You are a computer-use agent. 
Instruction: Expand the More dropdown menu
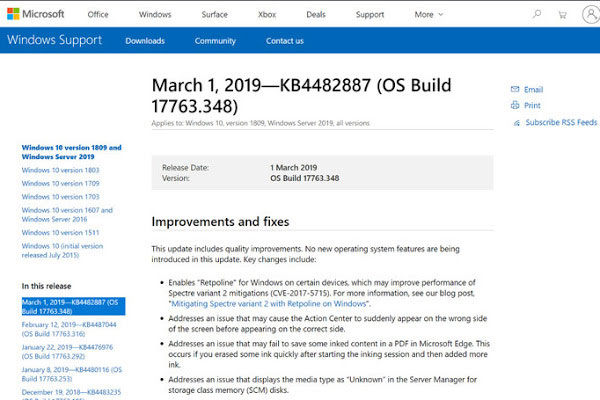(429, 15)
